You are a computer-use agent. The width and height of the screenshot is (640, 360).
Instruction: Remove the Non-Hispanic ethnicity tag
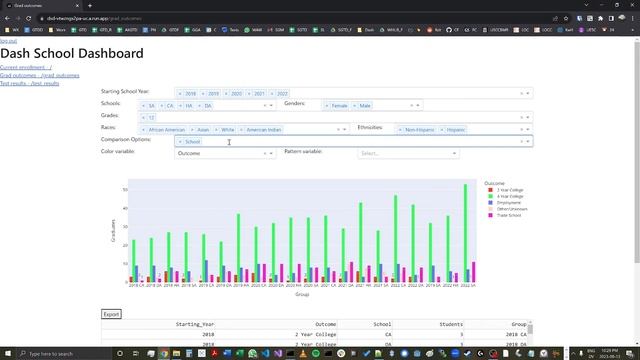pyautogui.click(x=400, y=130)
